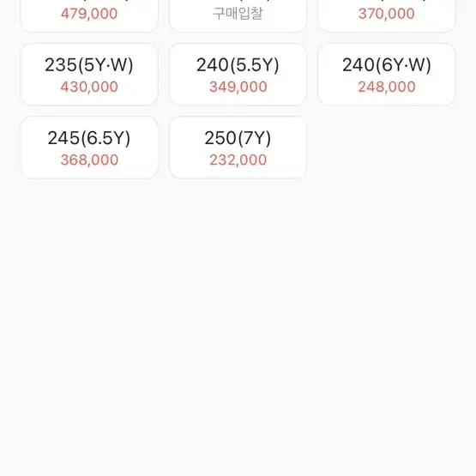Click the 245(6.5Y) size label text
Image resolution: width=476 pixels, height=476 pixels.
(89, 138)
